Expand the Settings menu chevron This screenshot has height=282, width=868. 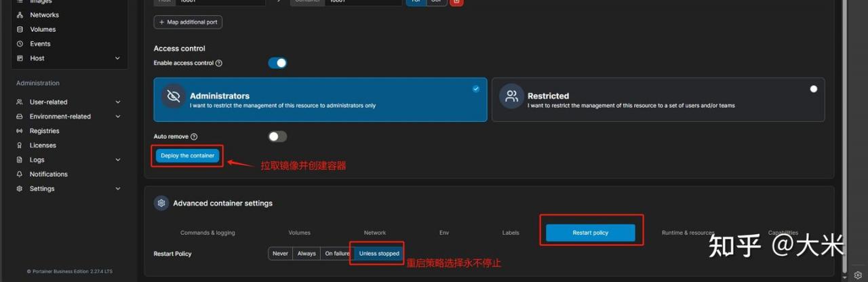click(x=117, y=188)
